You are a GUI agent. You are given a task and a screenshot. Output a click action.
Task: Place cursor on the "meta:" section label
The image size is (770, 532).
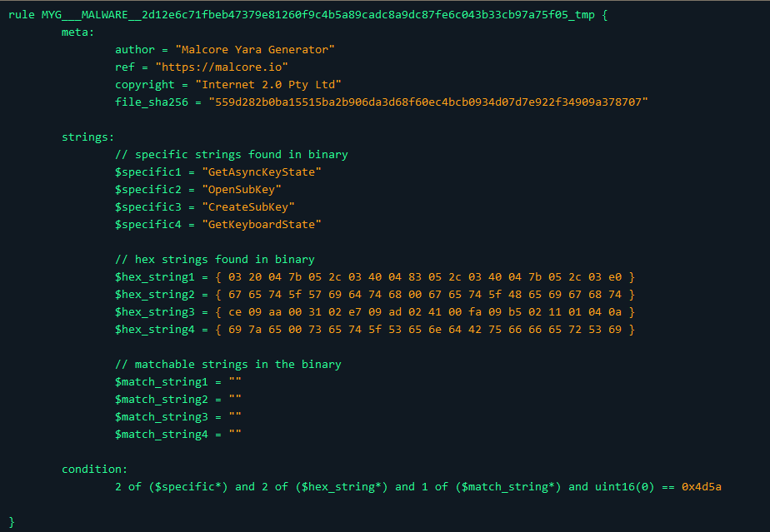tap(78, 32)
